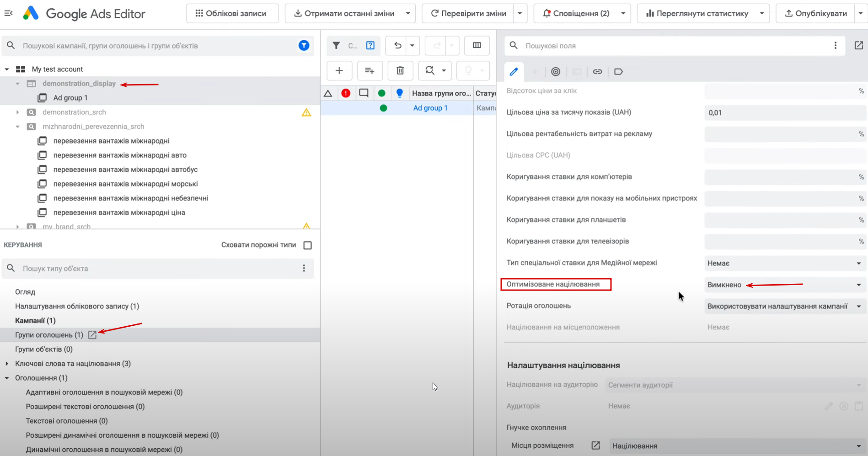
Task: Click the warning icon beside demonstration_srch
Action: [x=306, y=112]
